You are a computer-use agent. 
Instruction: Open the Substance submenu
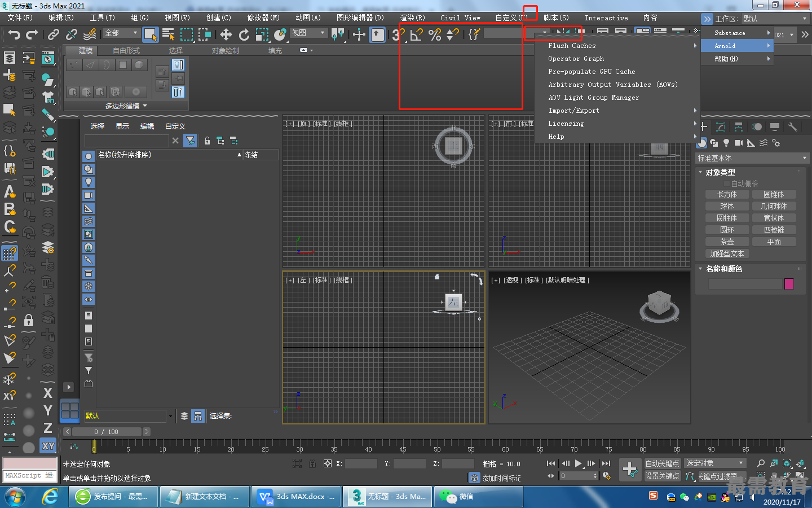coord(737,33)
